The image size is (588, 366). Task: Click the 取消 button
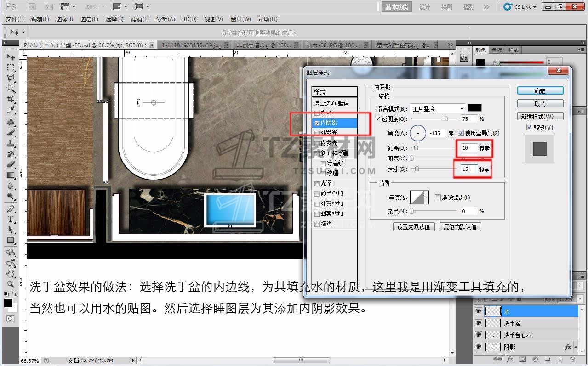540,104
